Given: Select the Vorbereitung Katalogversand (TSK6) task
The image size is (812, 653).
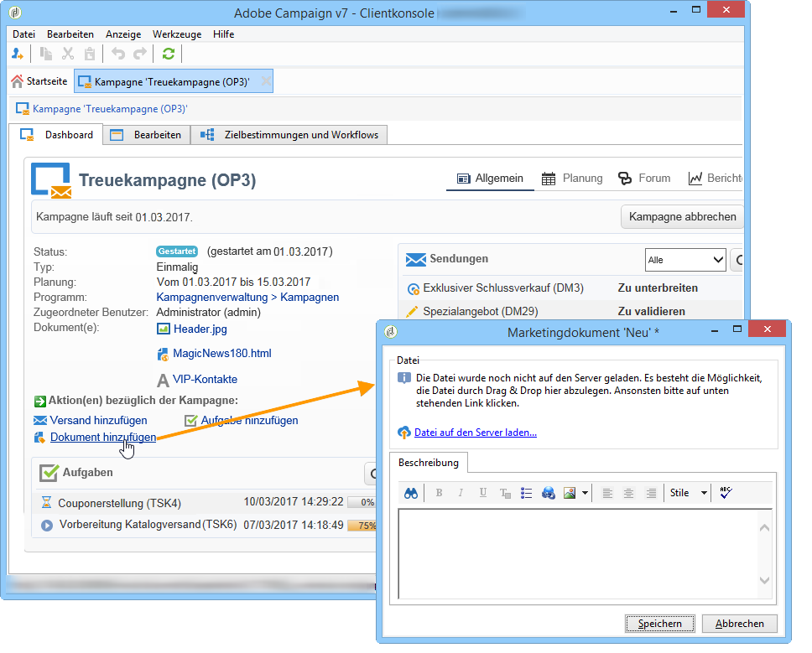Looking at the screenshot, I should click(x=148, y=524).
